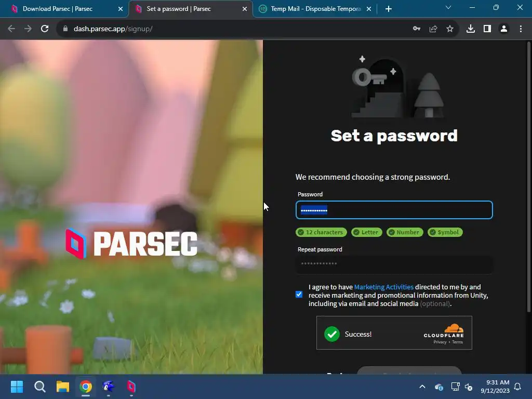
Task: View site lock information icon
Action: click(65, 29)
